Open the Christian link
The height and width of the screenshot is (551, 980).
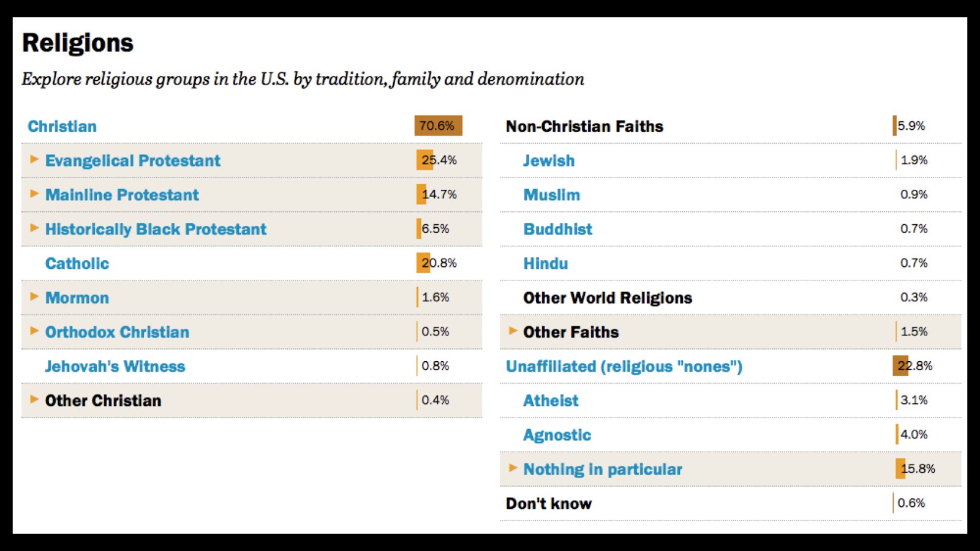click(62, 127)
